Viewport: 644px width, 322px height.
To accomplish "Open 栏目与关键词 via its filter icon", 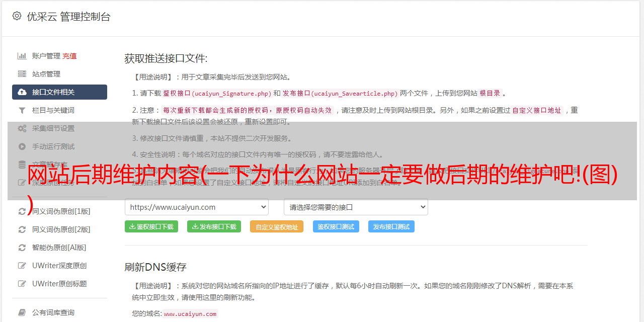I will pyautogui.click(x=22, y=110).
